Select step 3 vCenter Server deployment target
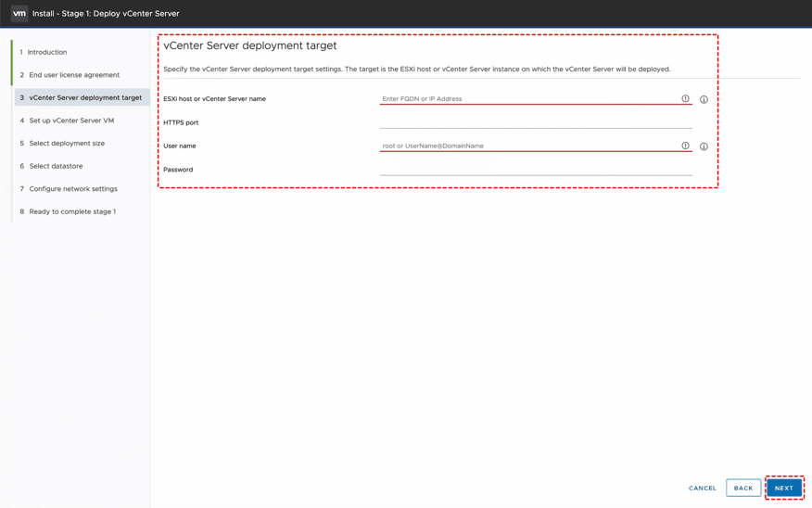The height and width of the screenshot is (508, 812). click(82, 97)
